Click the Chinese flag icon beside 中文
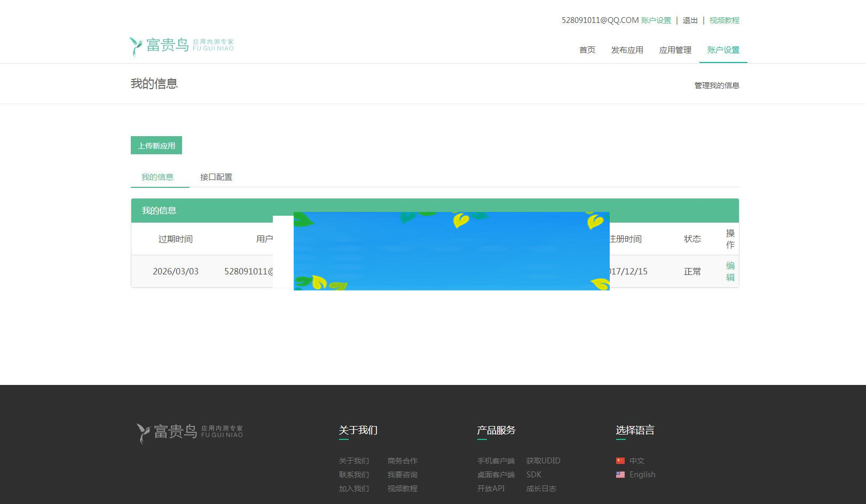Image resolution: width=866 pixels, height=504 pixels. [x=620, y=460]
